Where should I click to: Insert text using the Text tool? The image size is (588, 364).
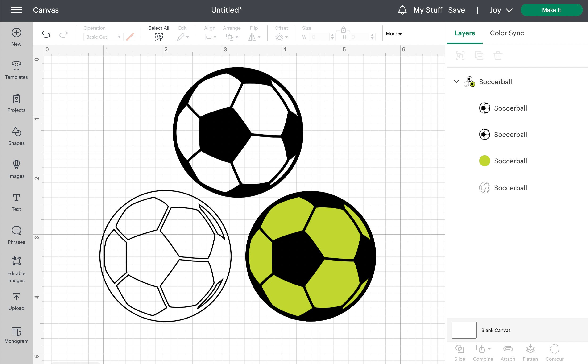[16, 201]
